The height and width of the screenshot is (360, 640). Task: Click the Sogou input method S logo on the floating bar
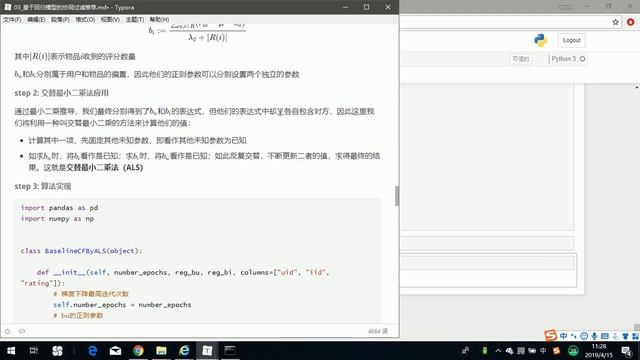coord(551,336)
